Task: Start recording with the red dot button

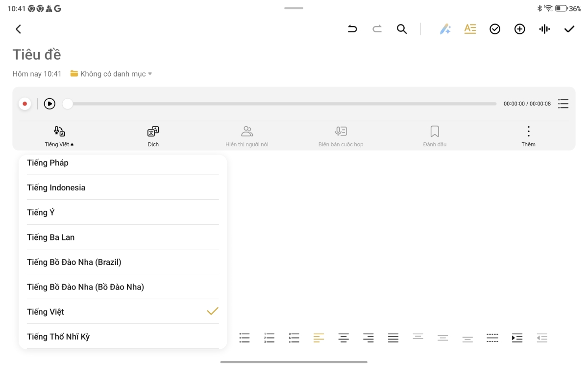Action: [x=25, y=104]
